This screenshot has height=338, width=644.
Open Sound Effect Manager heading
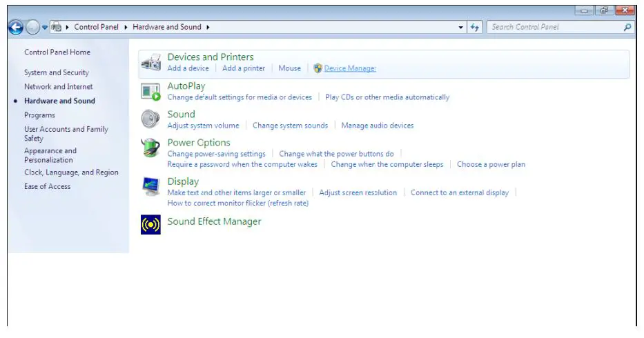pyautogui.click(x=214, y=221)
